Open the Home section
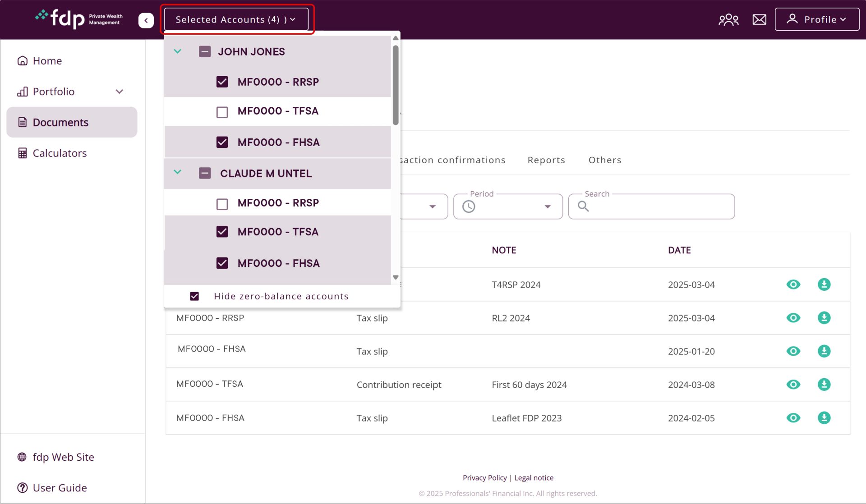Viewport: 866px width, 504px height. 47,60
